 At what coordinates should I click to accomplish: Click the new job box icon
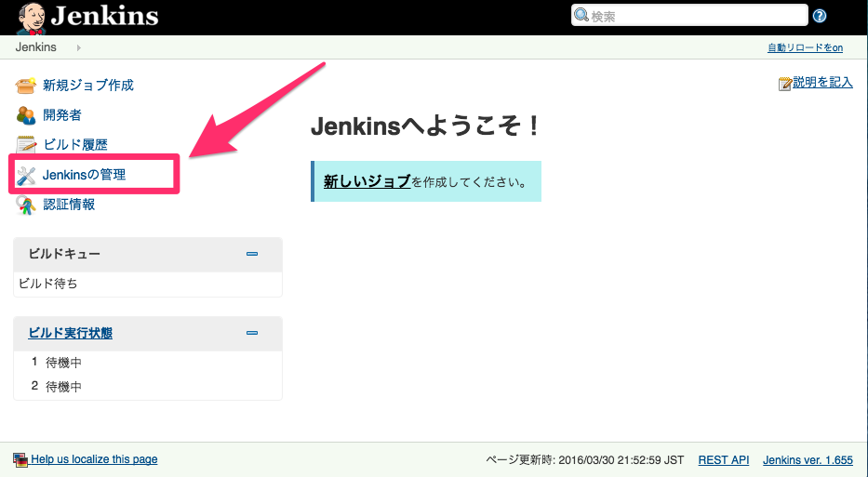coord(25,86)
